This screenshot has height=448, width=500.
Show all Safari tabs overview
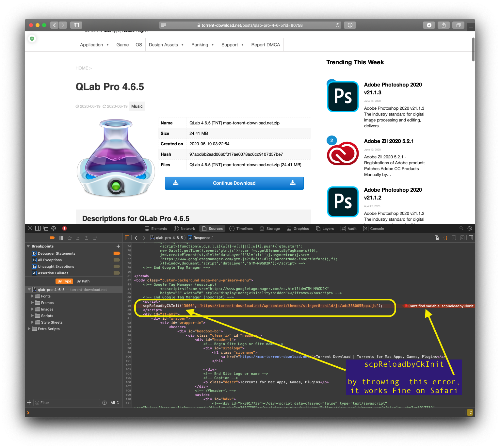tap(458, 25)
